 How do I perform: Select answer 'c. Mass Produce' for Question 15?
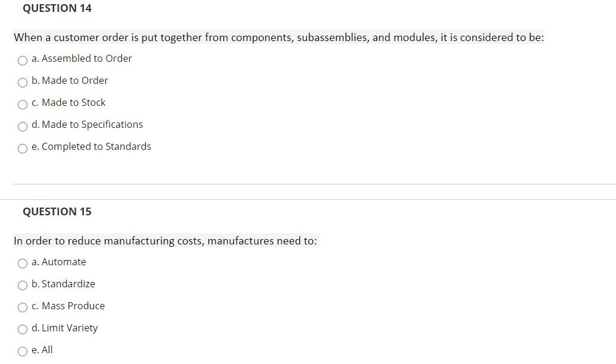[x=23, y=307]
